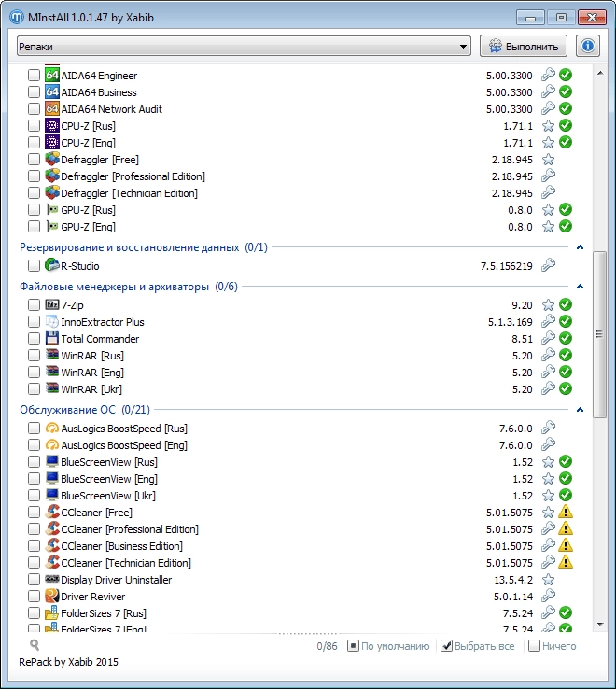The width and height of the screenshot is (616, 689).
Task: Click the Defraggler [Technician Edition] app icon
Action: point(52,192)
